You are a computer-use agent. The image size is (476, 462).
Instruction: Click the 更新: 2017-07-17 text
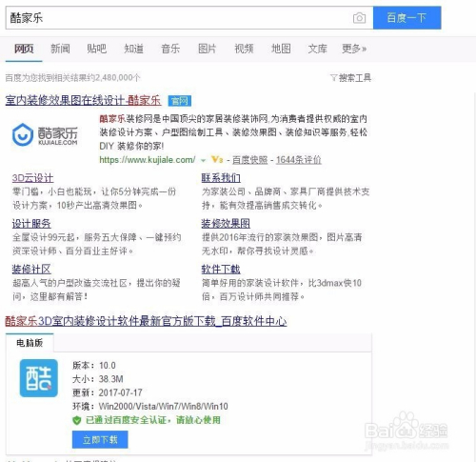click(x=108, y=392)
